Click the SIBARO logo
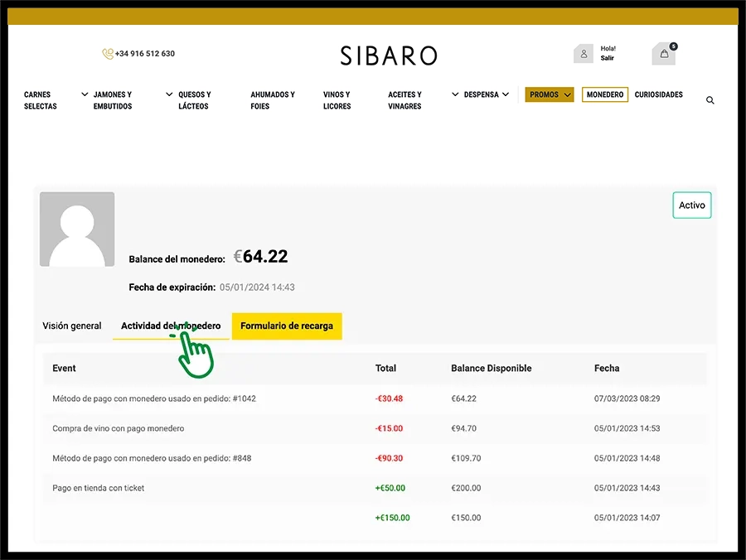 (389, 56)
